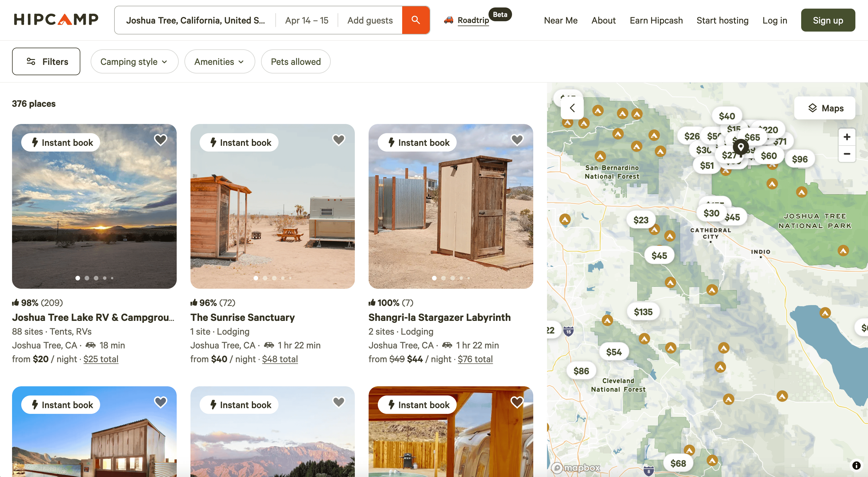
Task: Click the $96 price pin on map
Action: point(800,159)
